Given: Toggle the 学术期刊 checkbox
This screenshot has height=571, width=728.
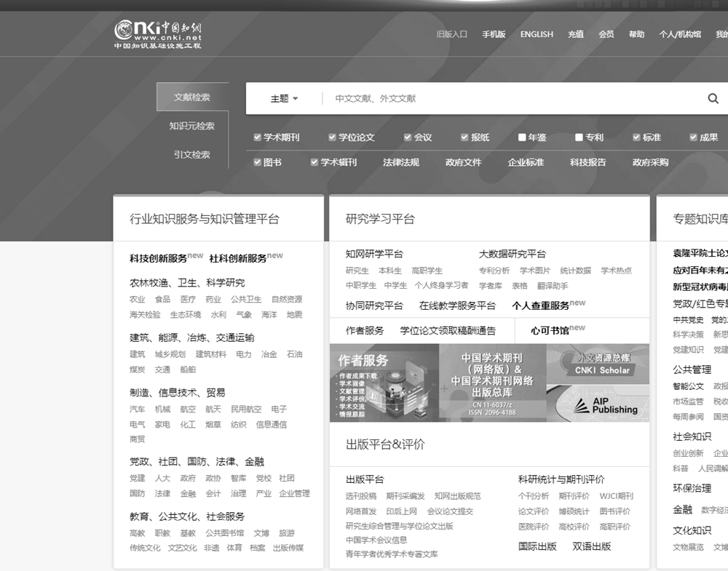Looking at the screenshot, I should click(257, 137).
